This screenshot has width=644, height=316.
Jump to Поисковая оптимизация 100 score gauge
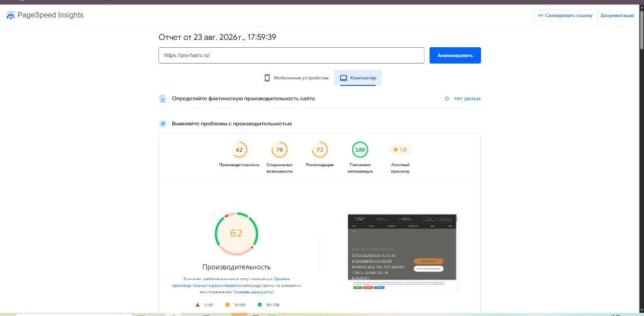click(x=360, y=150)
